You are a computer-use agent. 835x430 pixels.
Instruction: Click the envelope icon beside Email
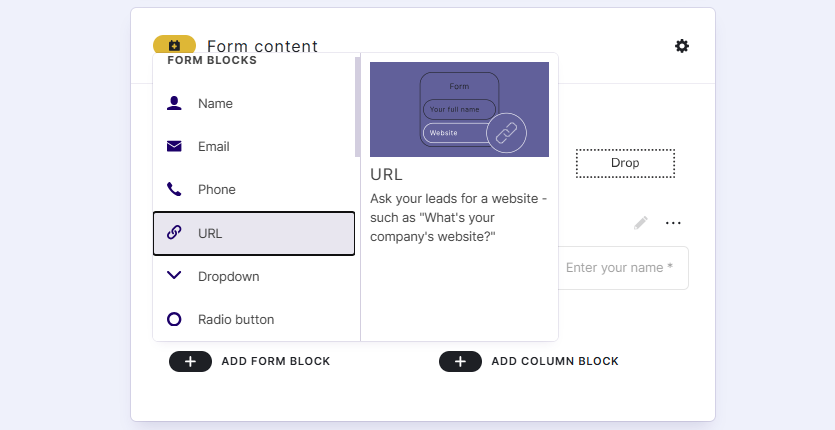click(x=174, y=146)
